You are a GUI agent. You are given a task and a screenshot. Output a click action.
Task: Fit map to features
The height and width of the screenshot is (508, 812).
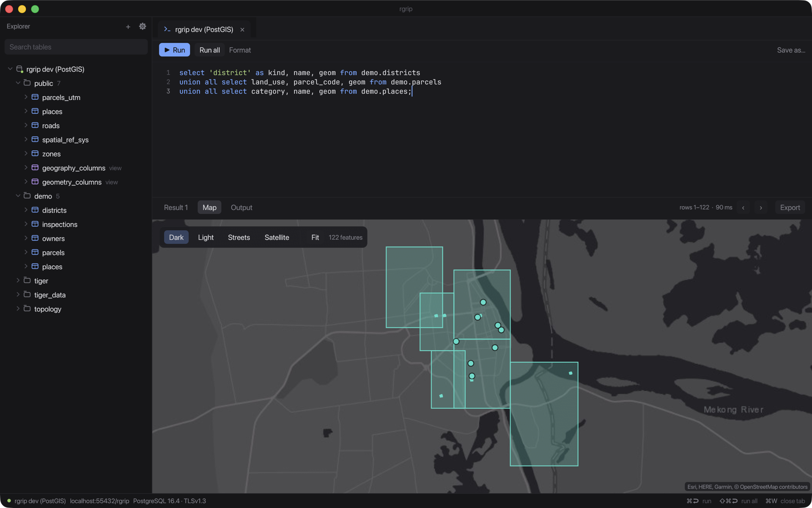315,237
